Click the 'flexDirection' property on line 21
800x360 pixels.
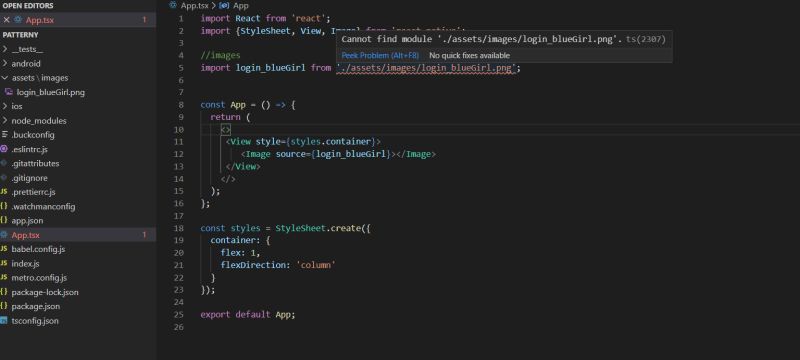255,265
